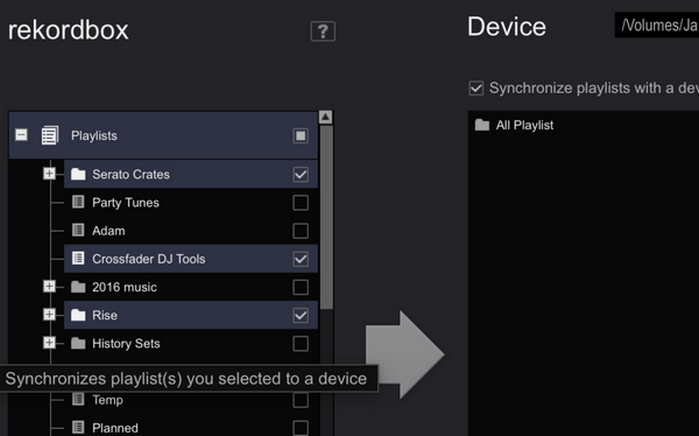699x436 pixels.
Task: Click the Temp playlist icon
Action: [78, 399]
